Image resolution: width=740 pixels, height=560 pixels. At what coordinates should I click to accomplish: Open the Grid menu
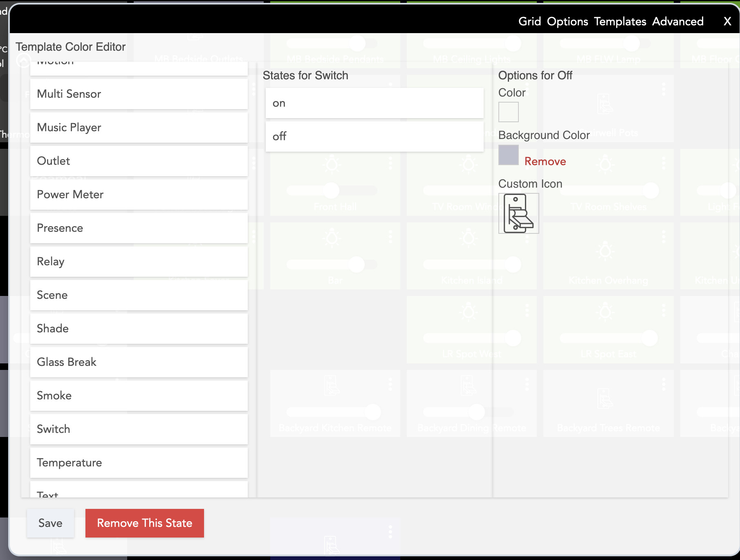point(529,21)
